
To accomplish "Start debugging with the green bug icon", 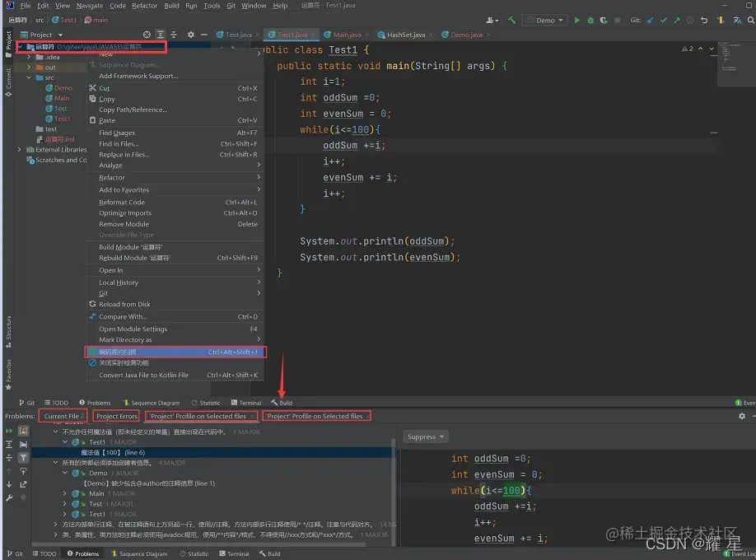I will point(590,21).
